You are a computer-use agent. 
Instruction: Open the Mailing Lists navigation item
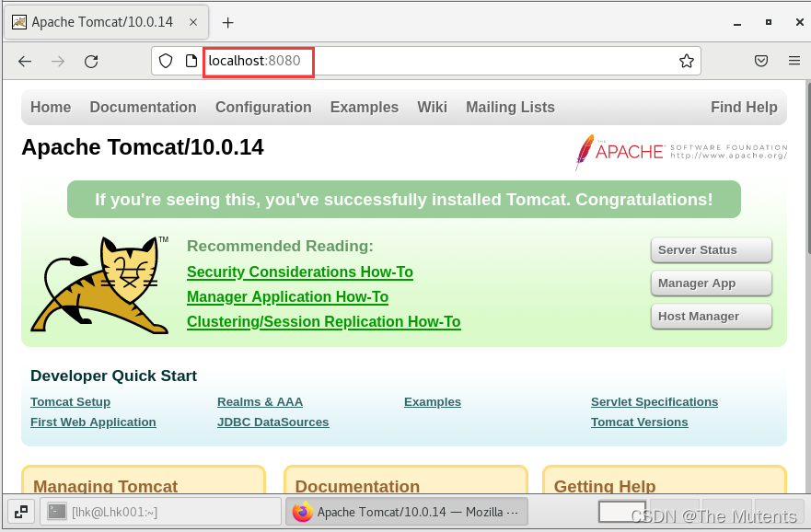click(x=510, y=107)
